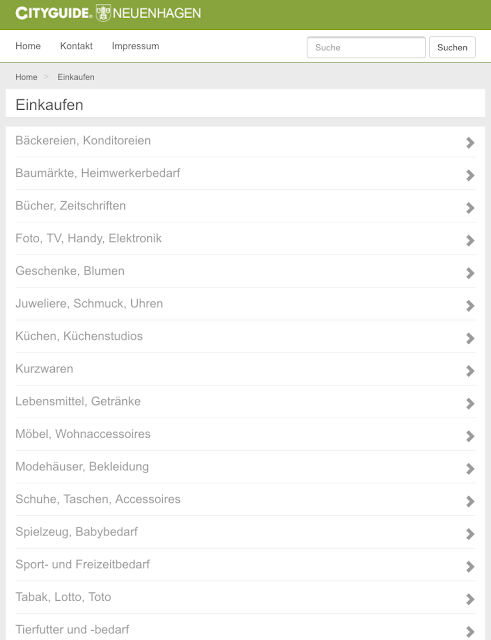Focus the Suche search input field
491x640 pixels.
pos(366,47)
